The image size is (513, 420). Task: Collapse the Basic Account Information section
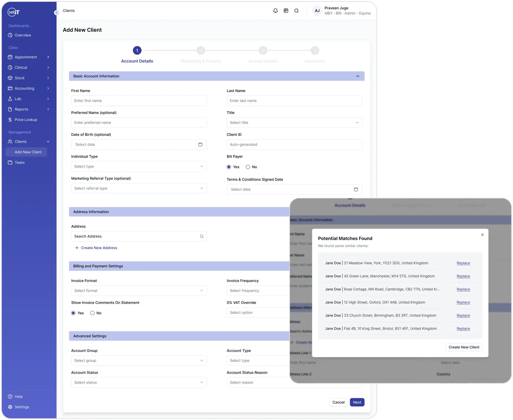click(x=358, y=76)
